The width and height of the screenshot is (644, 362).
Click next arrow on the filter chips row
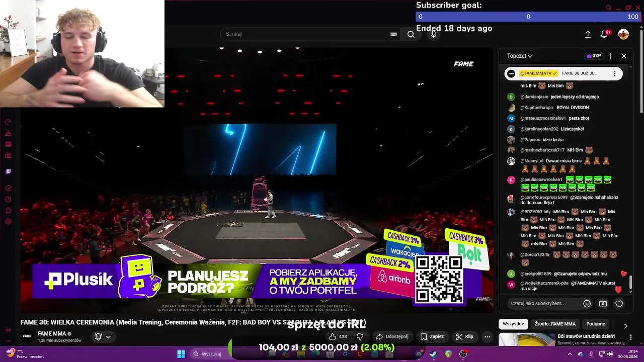tap(625, 326)
